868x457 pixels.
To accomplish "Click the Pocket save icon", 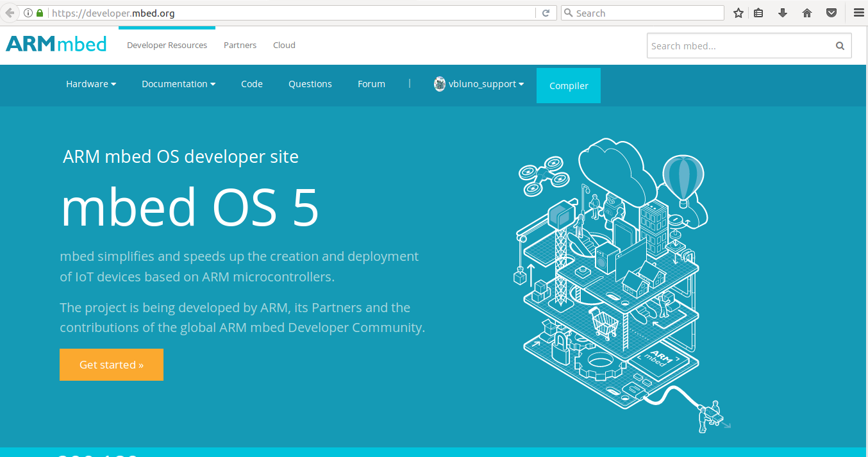I will pos(831,13).
